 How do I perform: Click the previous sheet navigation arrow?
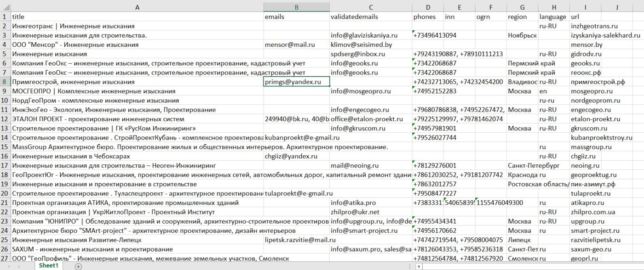click(9, 267)
